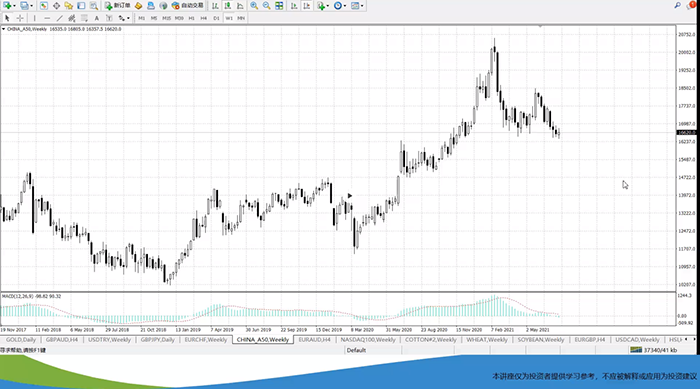Click the tile windows icon
The width and height of the screenshot is (700, 389).
(279, 6)
